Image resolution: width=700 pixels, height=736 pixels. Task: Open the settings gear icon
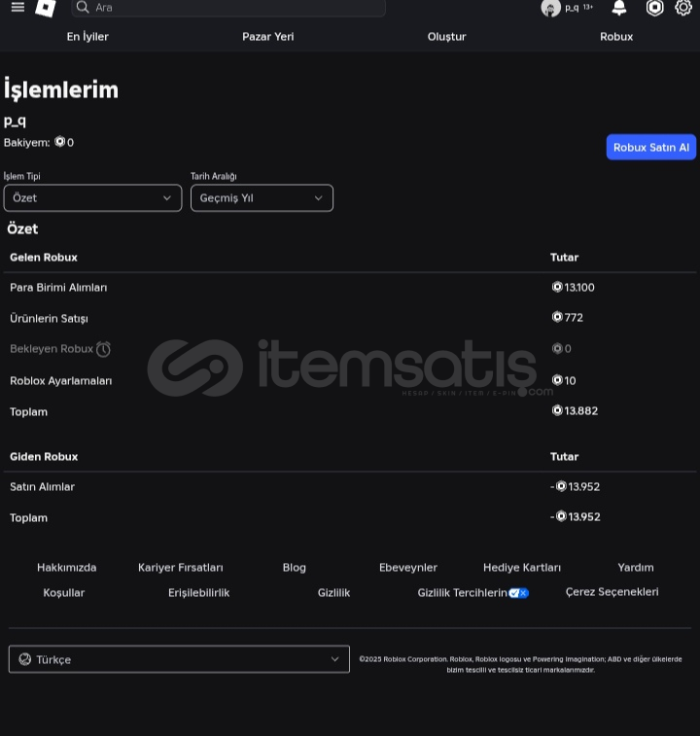tap(683, 8)
